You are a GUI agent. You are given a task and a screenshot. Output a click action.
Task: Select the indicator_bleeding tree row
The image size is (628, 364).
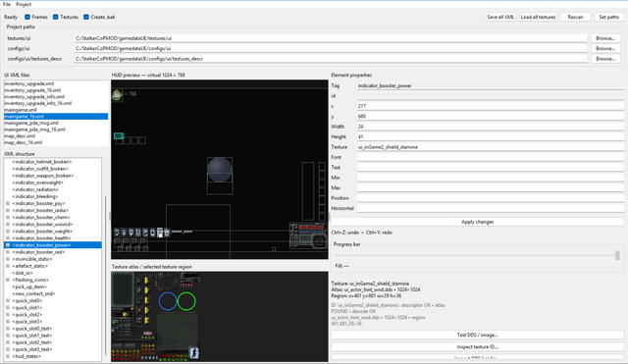pyautogui.click(x=35, y=196)
